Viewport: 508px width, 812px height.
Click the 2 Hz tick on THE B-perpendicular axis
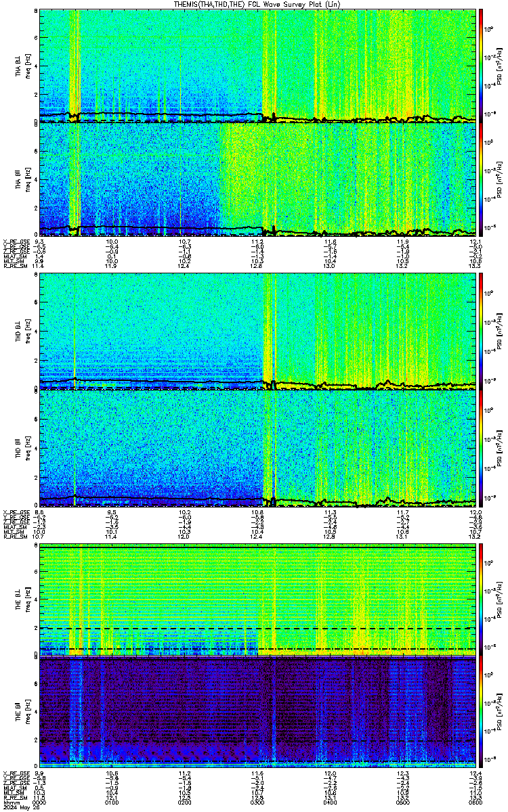(36, 627)
